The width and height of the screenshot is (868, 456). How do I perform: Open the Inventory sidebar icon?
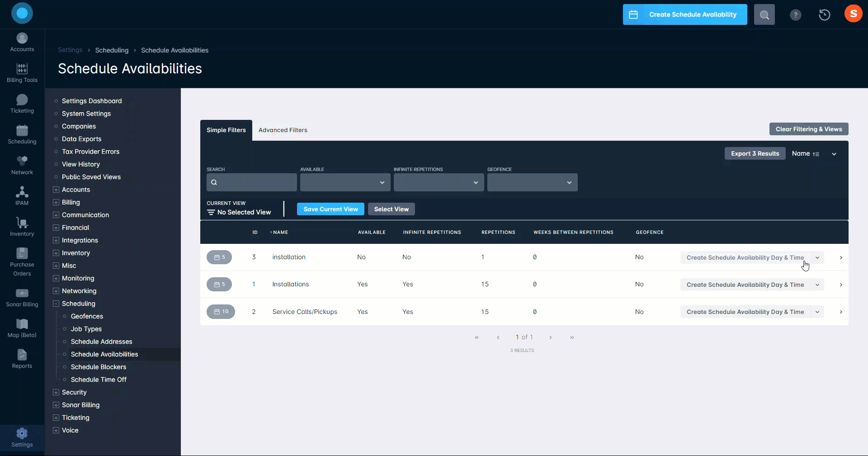(x=22, y=227)
